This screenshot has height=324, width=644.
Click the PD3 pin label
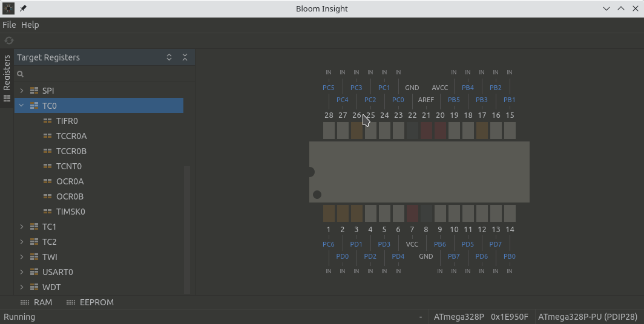(384, 244)
